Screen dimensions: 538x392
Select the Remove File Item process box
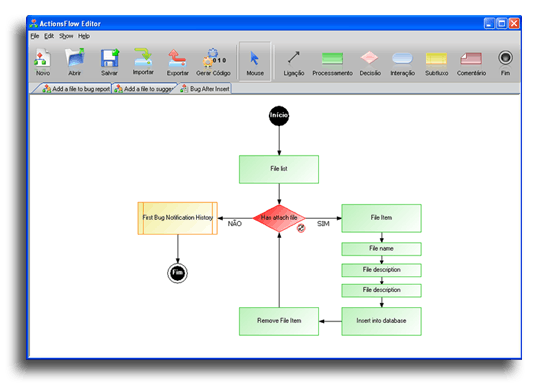pyautogui.click(x=279, y=321)
